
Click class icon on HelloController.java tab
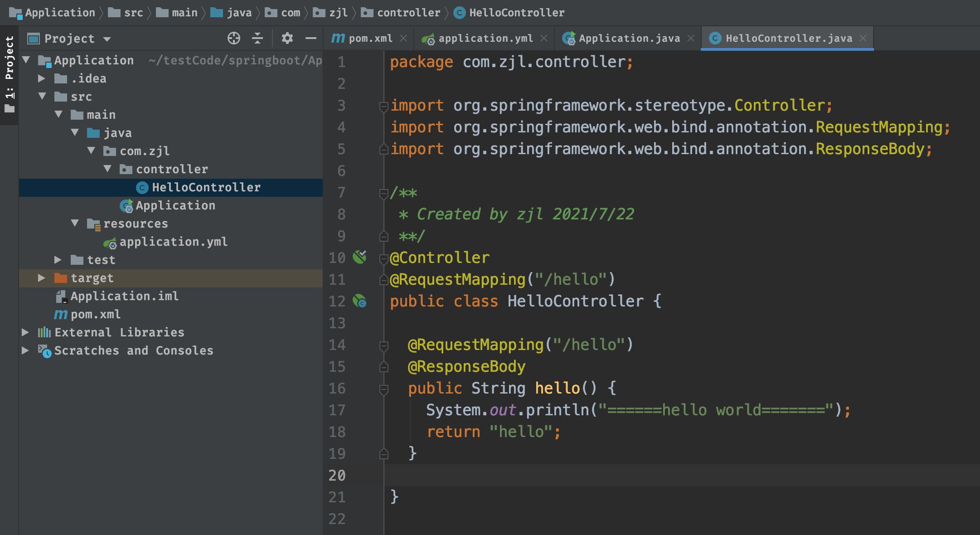click(x=715, y=39)
